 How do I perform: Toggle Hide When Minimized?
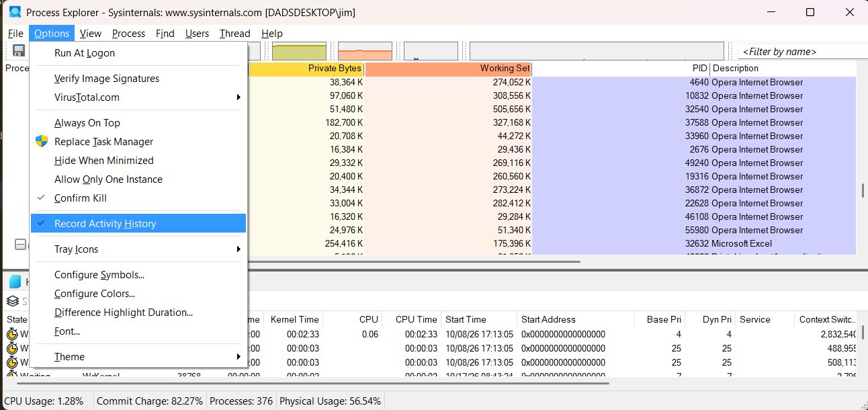[138, 161]
